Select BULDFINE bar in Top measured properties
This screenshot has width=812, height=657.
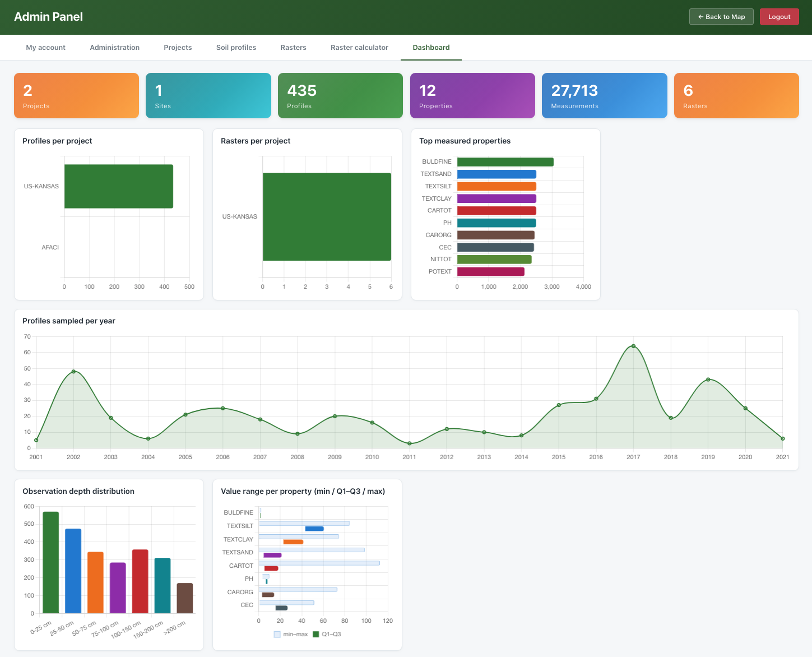pos(505,162)
